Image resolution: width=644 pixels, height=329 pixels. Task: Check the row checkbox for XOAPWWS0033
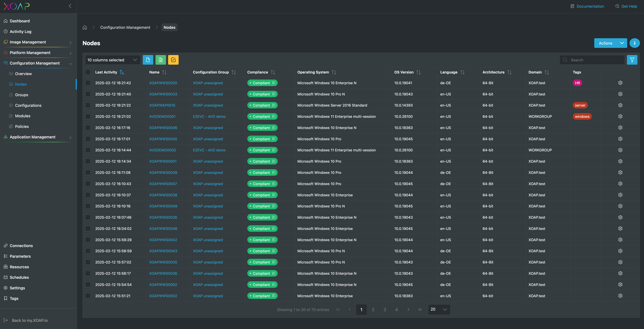tap(88, 94)
